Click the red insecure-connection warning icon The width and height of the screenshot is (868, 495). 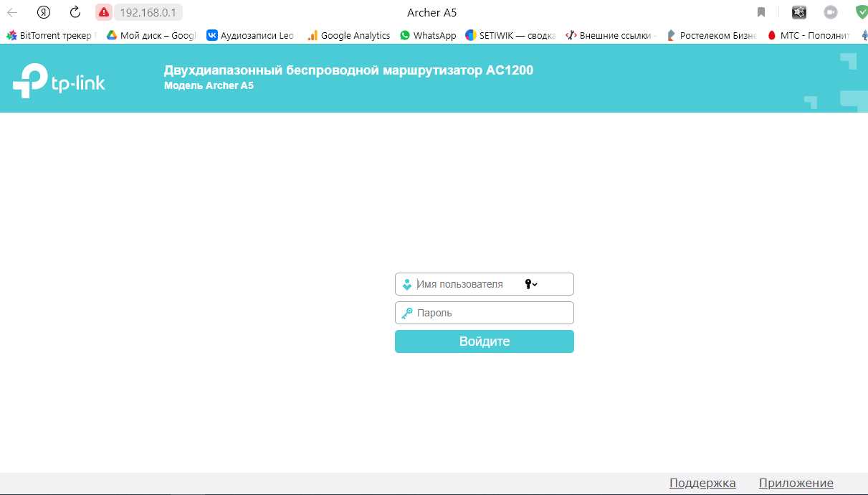click(105, 12)
